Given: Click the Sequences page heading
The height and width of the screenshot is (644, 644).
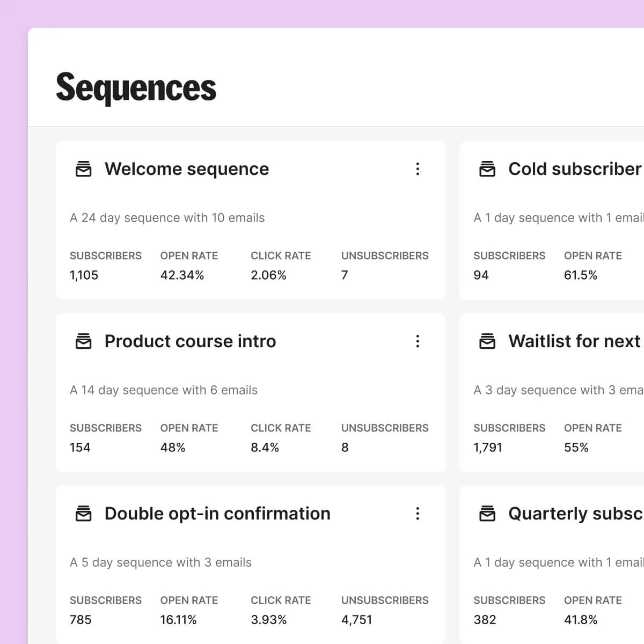Looking at the screenshot, I should (x=136, y=87).
